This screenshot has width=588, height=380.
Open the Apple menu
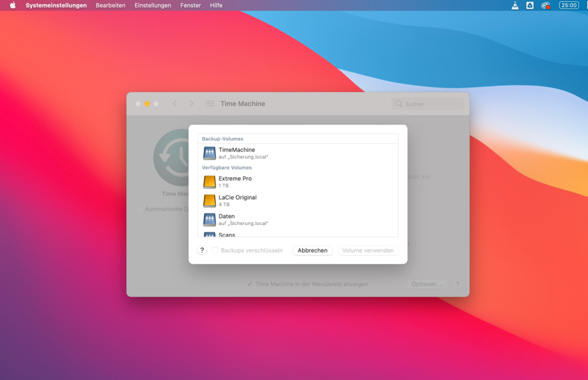click(12, 5)
